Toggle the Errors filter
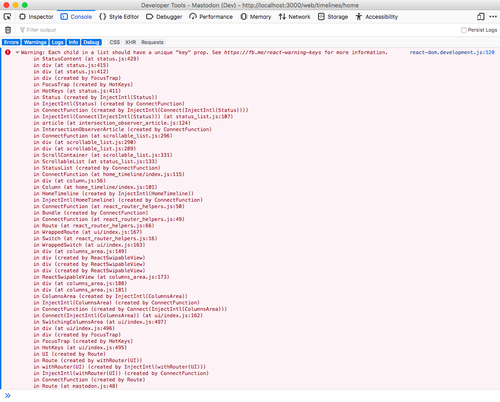The width and height of the screenshot is (500, 402). click(x=11, y=42)
